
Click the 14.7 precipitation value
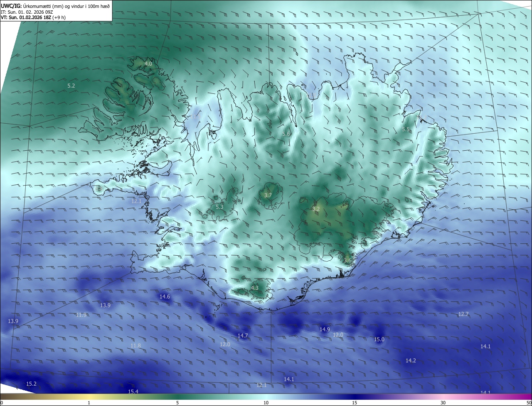pyautogui.click(x=243, y=335)
